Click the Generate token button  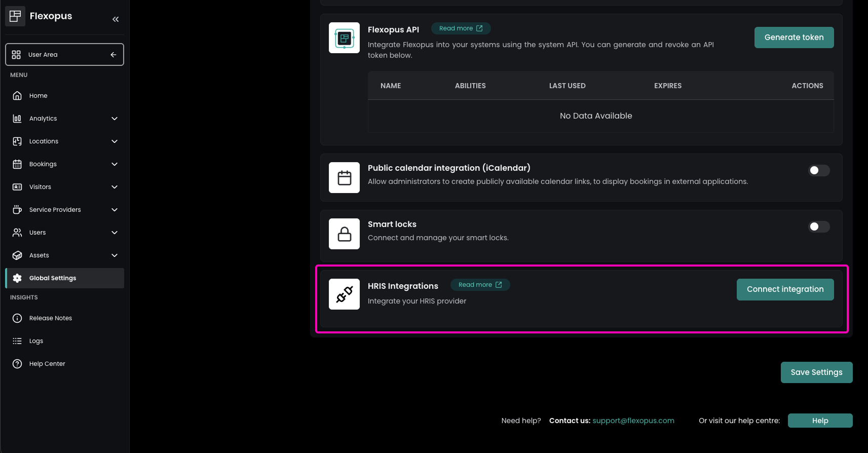pos(794,37)
